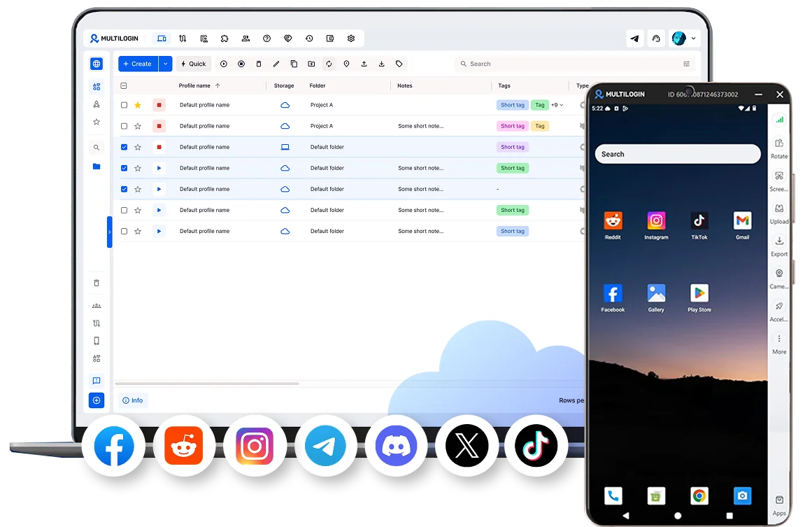Click the star favorites icon in left sidebar
Viewport: 812px width, 527px height.
[x=97, y=122]
